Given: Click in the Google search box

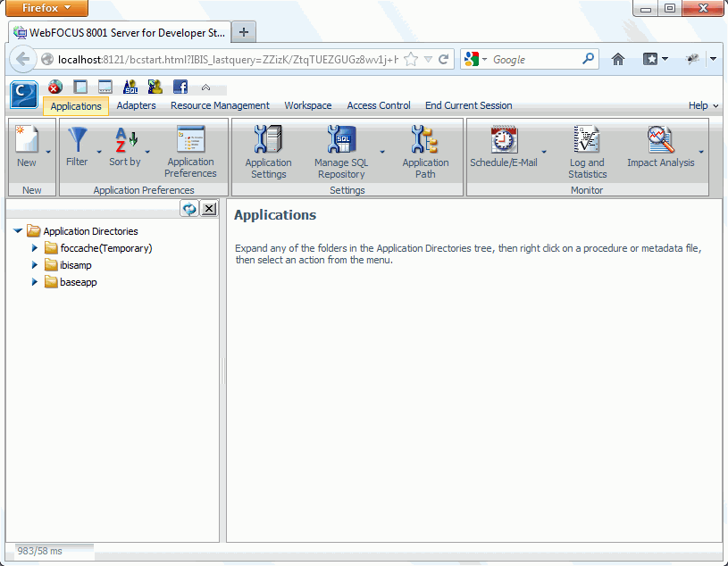Looking at the screenshot, I should coord(536,60).
